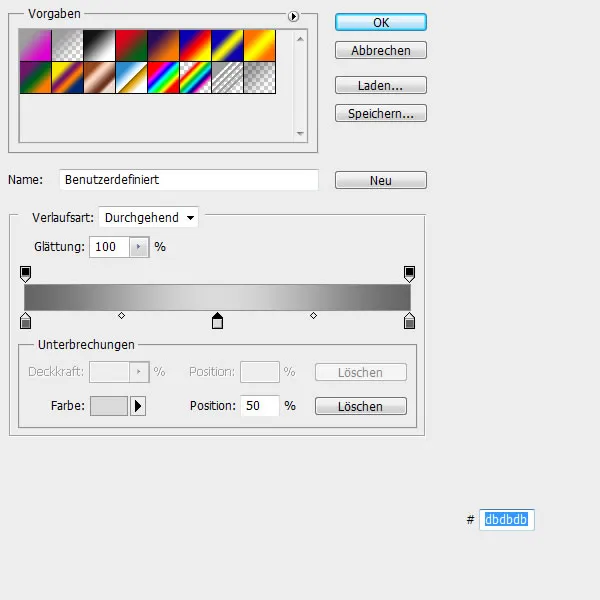
Task: Expand the Glättung percentage slider arrow
Action: [139, 246]
